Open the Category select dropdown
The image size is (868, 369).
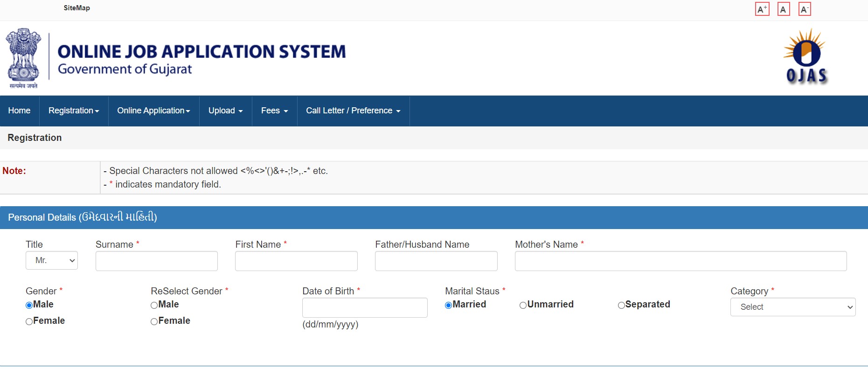click(x=792, y=307)
